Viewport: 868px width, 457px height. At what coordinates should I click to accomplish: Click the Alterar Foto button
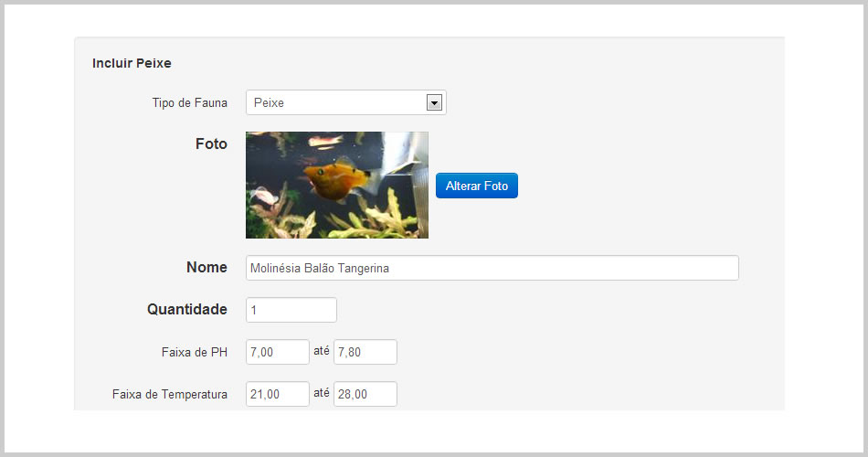click(x=477, y=186)
